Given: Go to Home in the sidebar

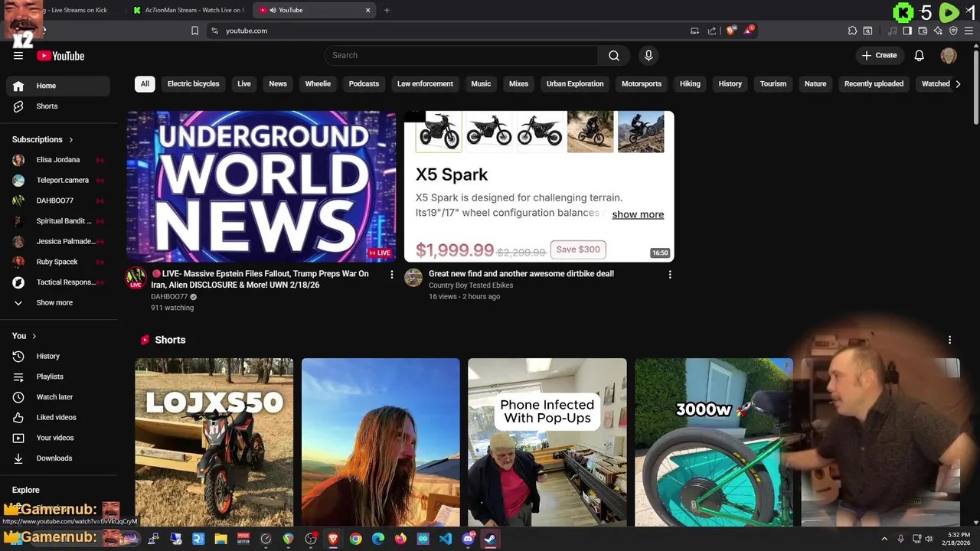Looking at the screenshot, I should click(58, 86).
